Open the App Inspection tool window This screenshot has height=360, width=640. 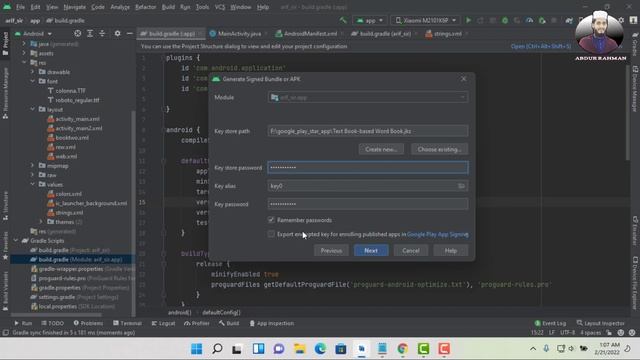click(x=271, y=323)
